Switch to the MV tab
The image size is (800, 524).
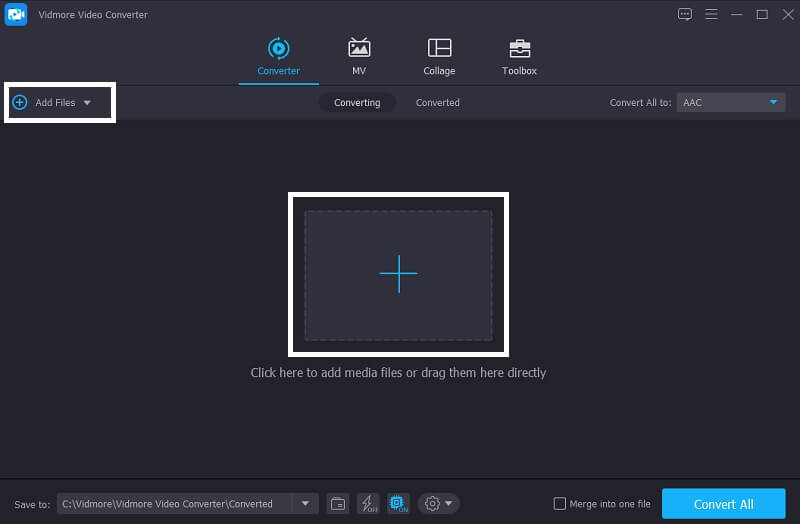point(359,57)
